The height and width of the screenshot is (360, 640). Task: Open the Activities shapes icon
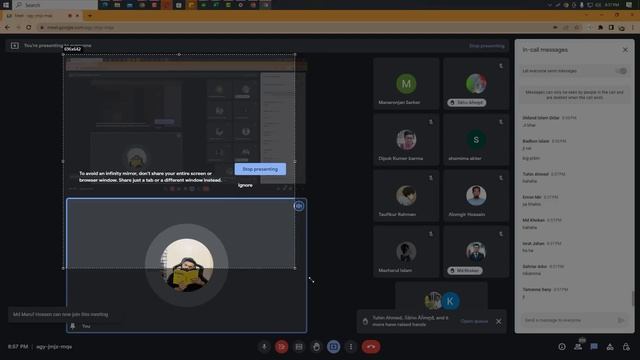point(610,347)
